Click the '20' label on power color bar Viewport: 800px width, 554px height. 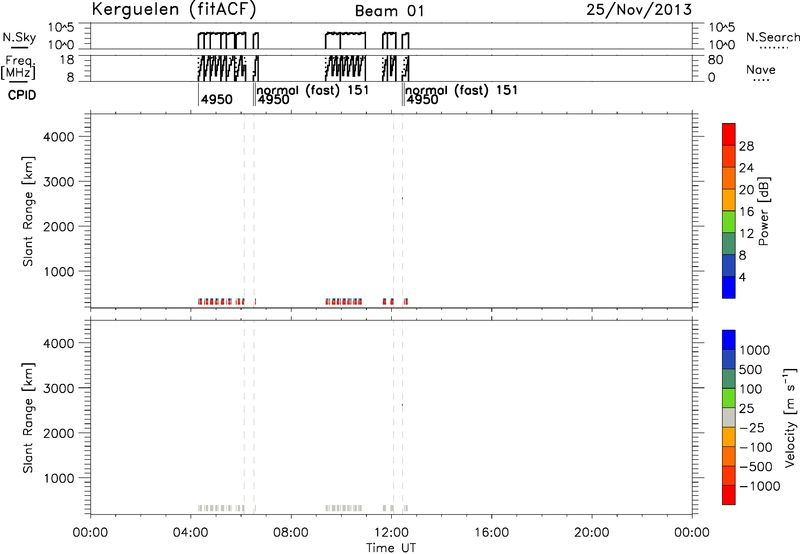(746, 190)
